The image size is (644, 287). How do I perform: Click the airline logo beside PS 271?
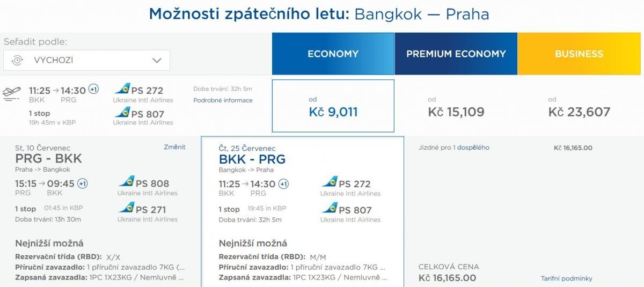127,208
